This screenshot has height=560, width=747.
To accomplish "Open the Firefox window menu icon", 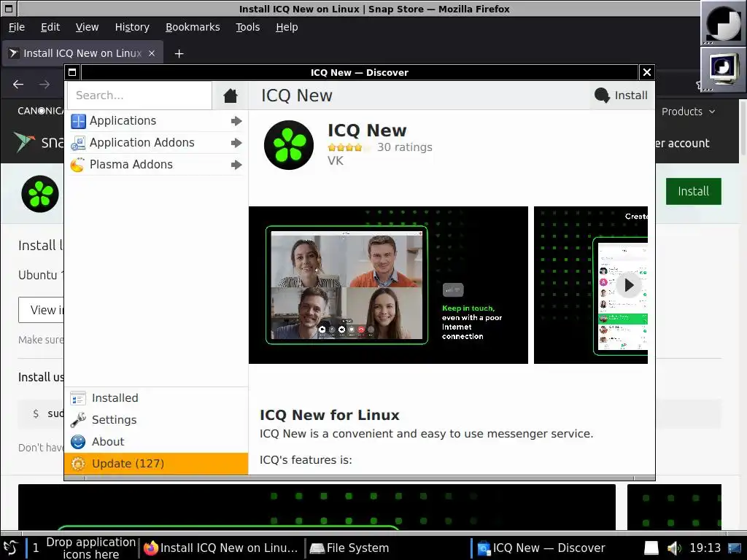I will [x=9, y=9].
